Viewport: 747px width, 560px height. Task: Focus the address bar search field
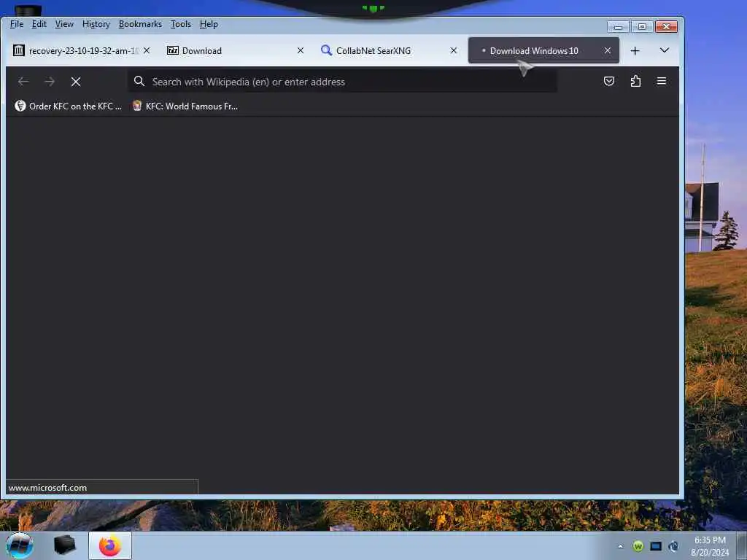pyautogui.click(x=342, y=82)
